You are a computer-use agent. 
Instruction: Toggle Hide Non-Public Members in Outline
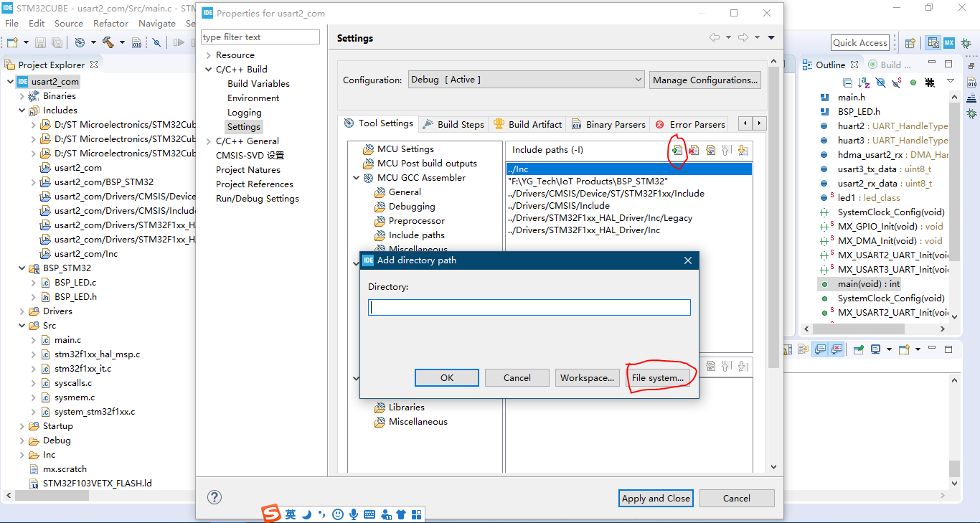pos(913,83)
